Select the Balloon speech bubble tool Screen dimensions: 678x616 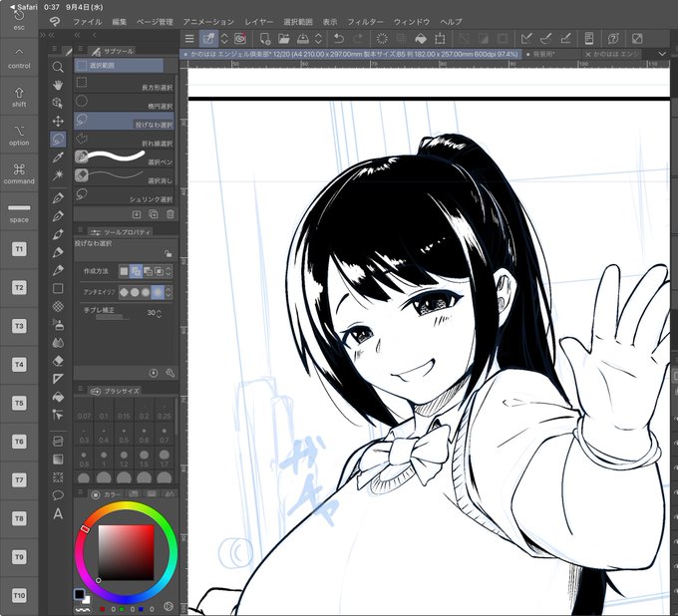click(x=58, y=495)
